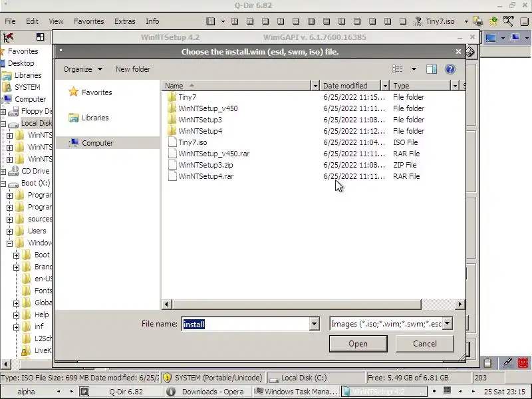
Task: Click the Open button
Action: [358, 344]
